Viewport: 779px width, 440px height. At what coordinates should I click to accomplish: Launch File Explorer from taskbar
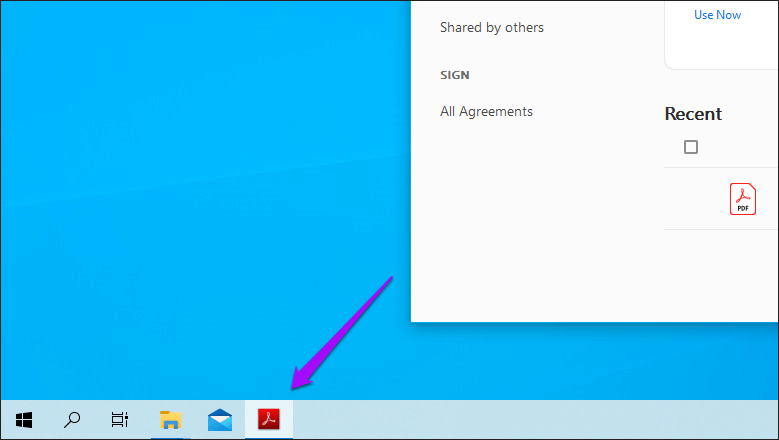coord(170,420)
